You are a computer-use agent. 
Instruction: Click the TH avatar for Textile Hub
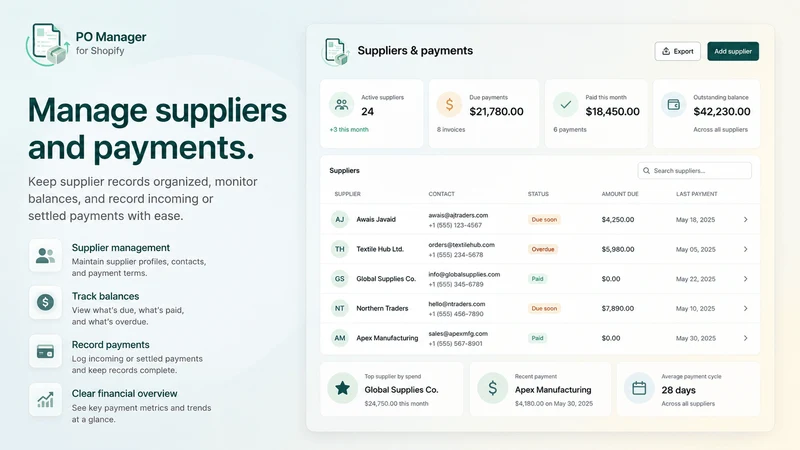(x=339, y=249)
